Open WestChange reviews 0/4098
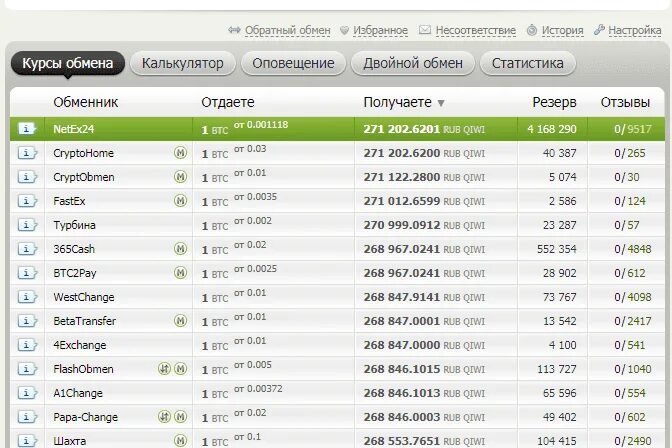 tap(633, 297)
